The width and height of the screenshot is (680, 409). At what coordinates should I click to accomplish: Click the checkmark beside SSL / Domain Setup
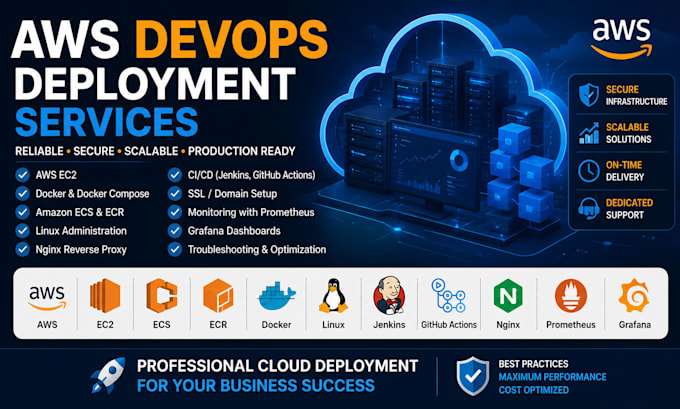(175, 193)
